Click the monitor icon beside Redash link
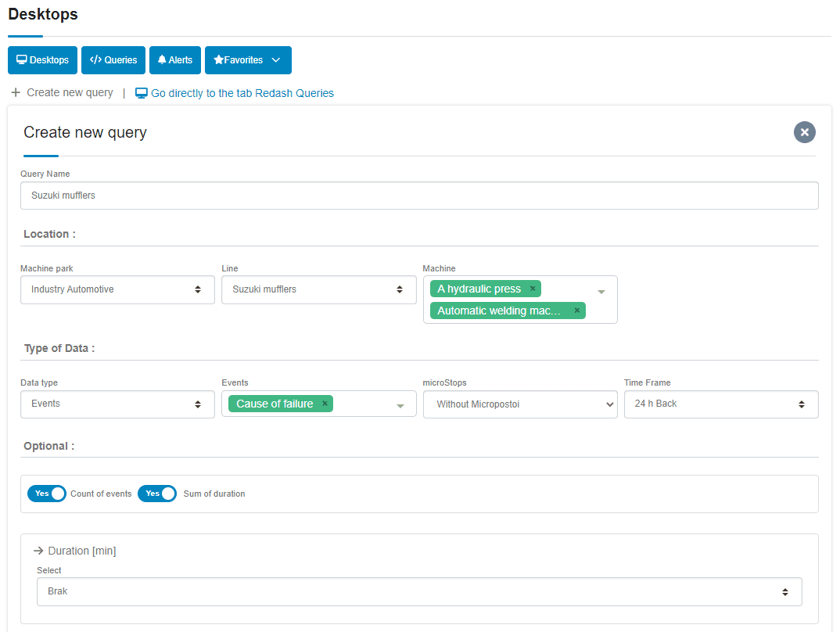The width and height of the screenshot is (840, 632). tap(142, 93)
